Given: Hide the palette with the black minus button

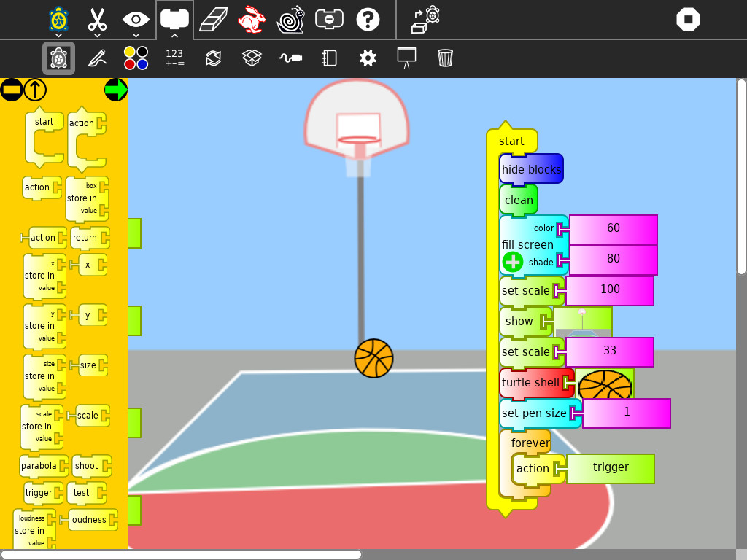Looking at the screenshot, I should 11,90.
